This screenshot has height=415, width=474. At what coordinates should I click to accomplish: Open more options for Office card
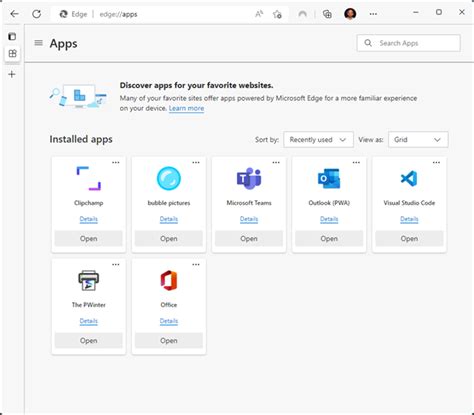(196, 265)
